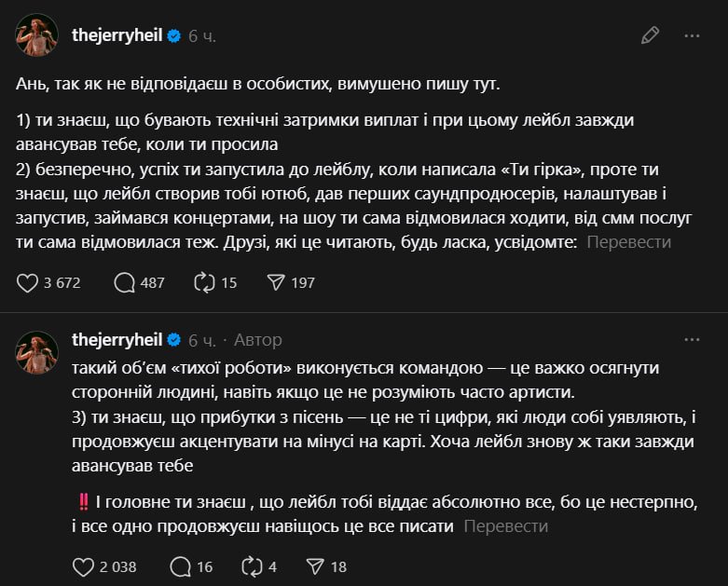The width and height of the screenshot is (728, 586).
Task: Share the first post with 197 shares
Action: (x=276, y=282)
